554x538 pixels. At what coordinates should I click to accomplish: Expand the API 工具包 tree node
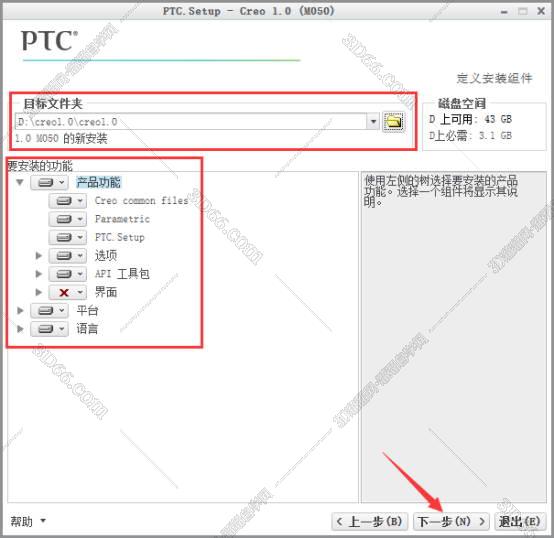coord(39,274)
